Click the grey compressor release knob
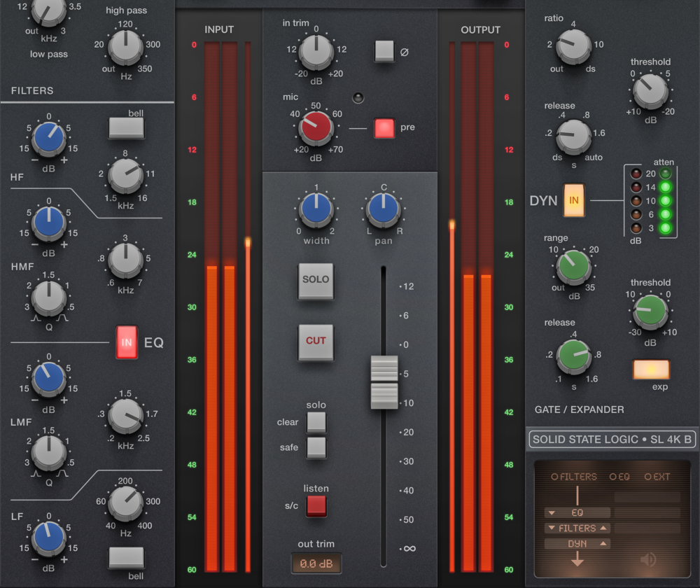Image resolution: width=700 pixels, height=588 pixels. 574,136
